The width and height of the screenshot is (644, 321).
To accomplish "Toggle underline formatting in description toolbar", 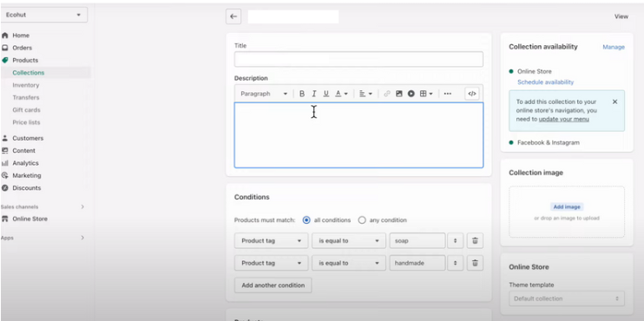I will [x=325, y=94].
